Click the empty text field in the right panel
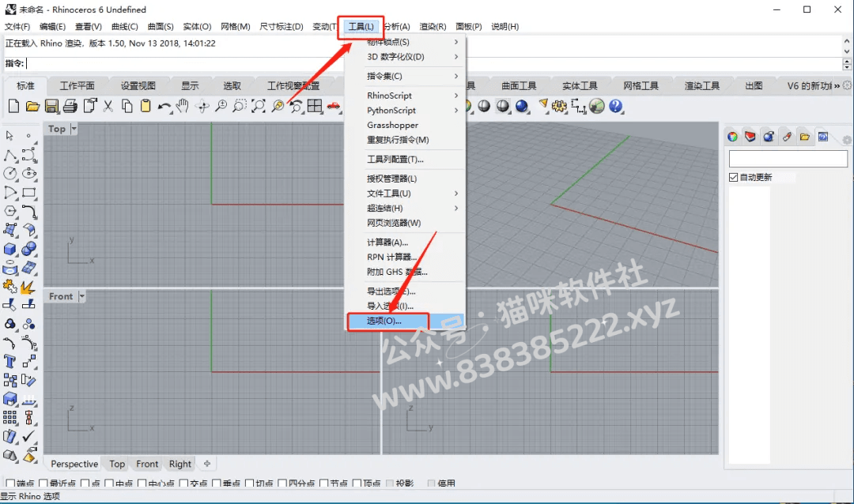The height and width of the screenshot is (504, 854). tap(788, 159)
